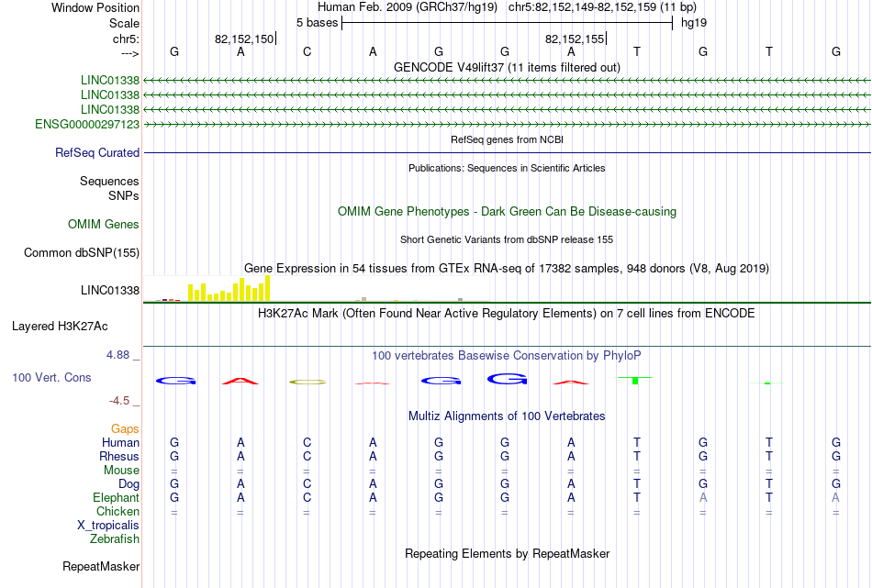Click the ---> sequence direction label
The width and height of the screenshot is (872, 588).
tap(129, 53)
